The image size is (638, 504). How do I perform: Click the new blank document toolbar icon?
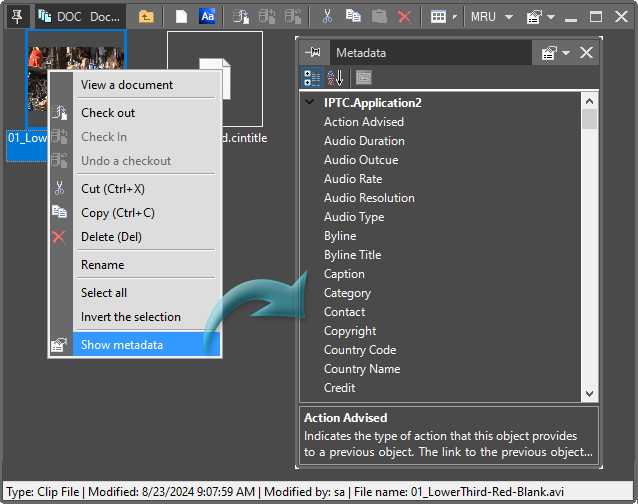(x=181, y=17)
